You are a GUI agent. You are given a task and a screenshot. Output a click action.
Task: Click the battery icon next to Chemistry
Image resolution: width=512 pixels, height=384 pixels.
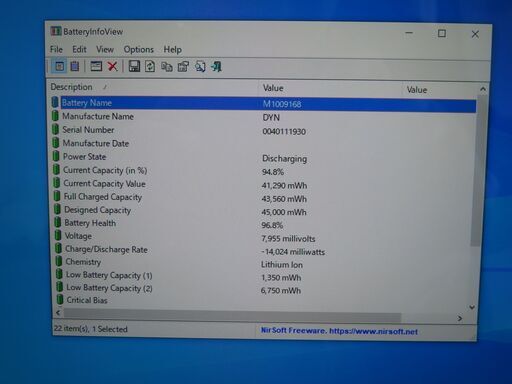(x=59, y=261)
